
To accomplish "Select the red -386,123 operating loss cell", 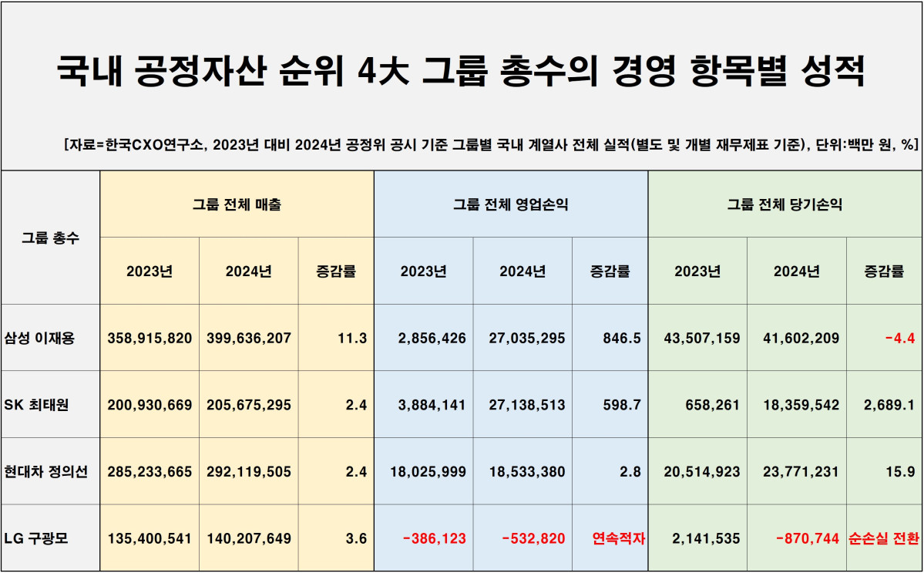I will (x=435, y=538).
